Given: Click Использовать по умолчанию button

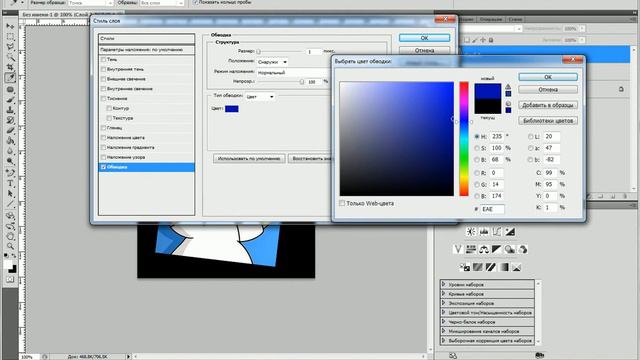Looking at the screenshot, I should pos(249,158).
